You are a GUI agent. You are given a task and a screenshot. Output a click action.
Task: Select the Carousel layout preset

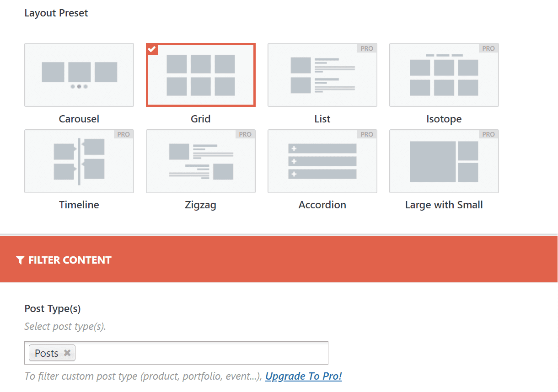coord(79,74)
